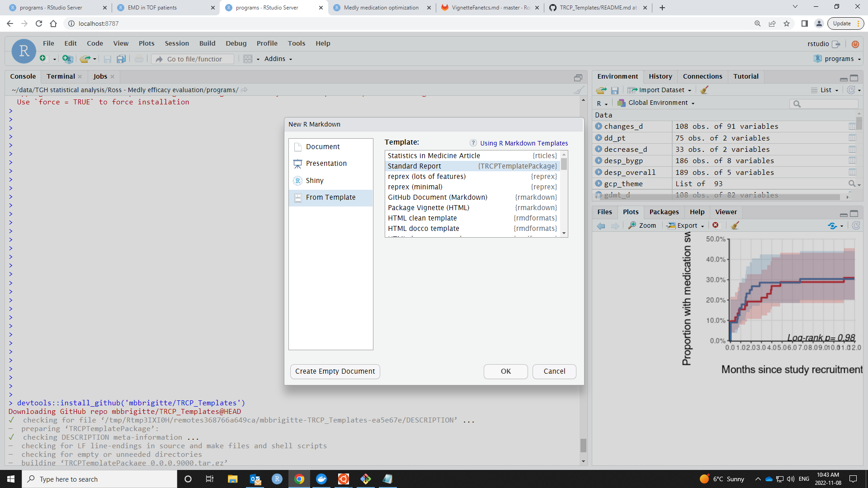Switch to the Packages tab

click(664, 212)
